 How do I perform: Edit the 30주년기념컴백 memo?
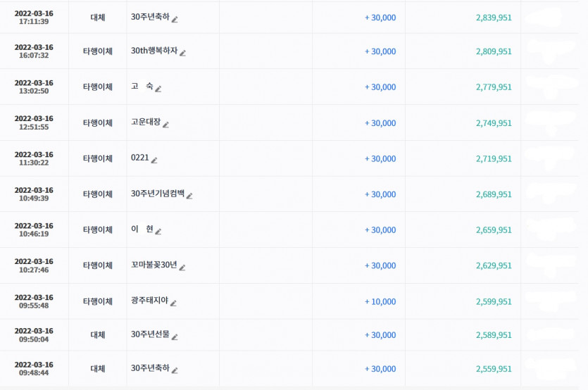[189, 196]
